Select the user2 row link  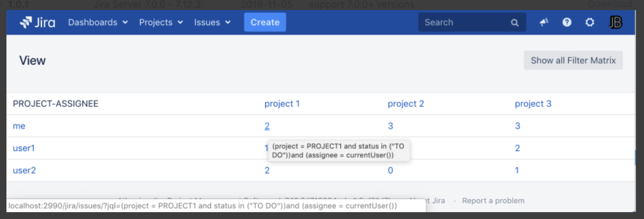pyautogui.click(x=24, y=170)
